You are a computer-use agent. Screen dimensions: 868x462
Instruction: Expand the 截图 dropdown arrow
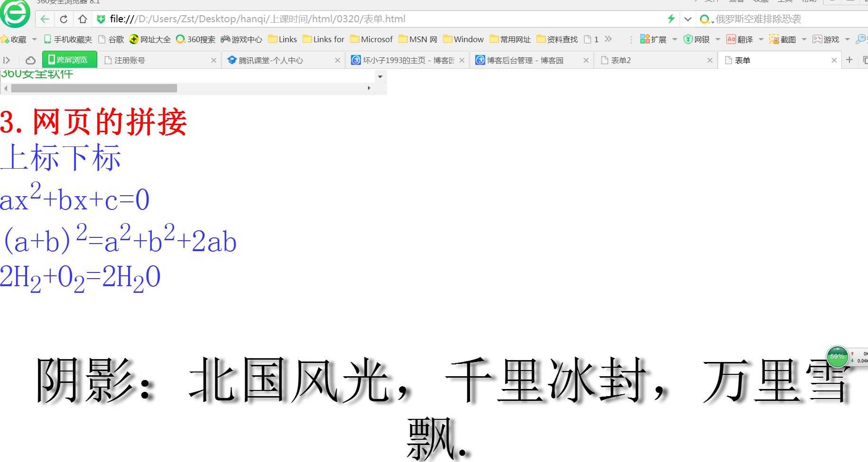pyautogui.click(x=804, y=39)
